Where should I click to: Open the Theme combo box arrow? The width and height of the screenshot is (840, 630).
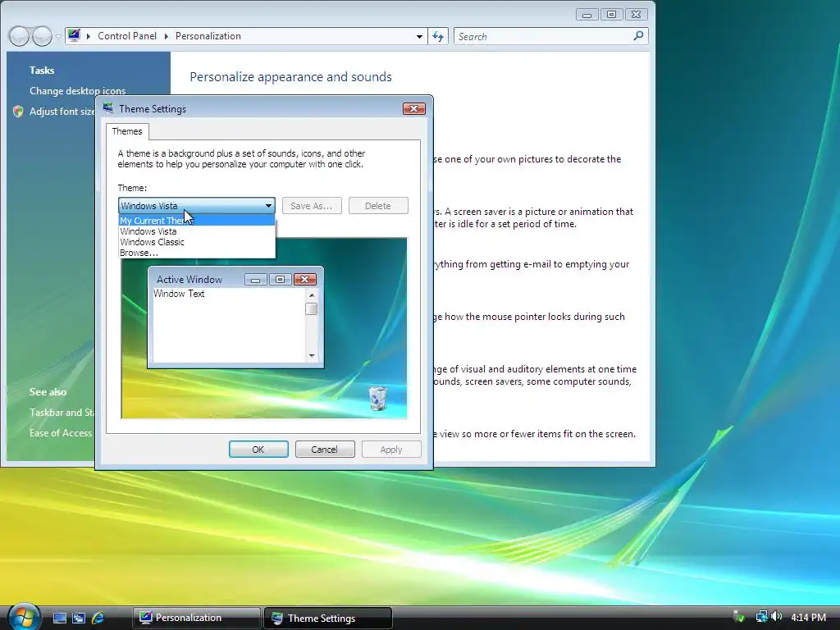point(268,206)
